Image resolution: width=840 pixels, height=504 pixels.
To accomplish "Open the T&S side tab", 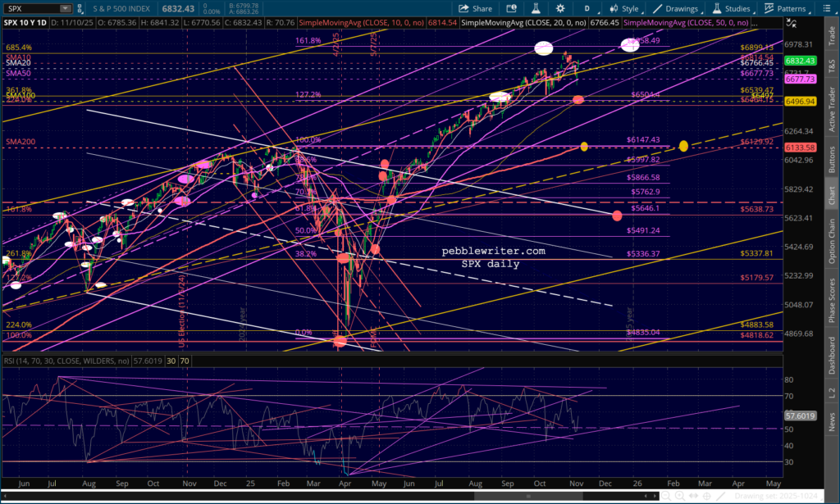I will (x=832, y=66).
